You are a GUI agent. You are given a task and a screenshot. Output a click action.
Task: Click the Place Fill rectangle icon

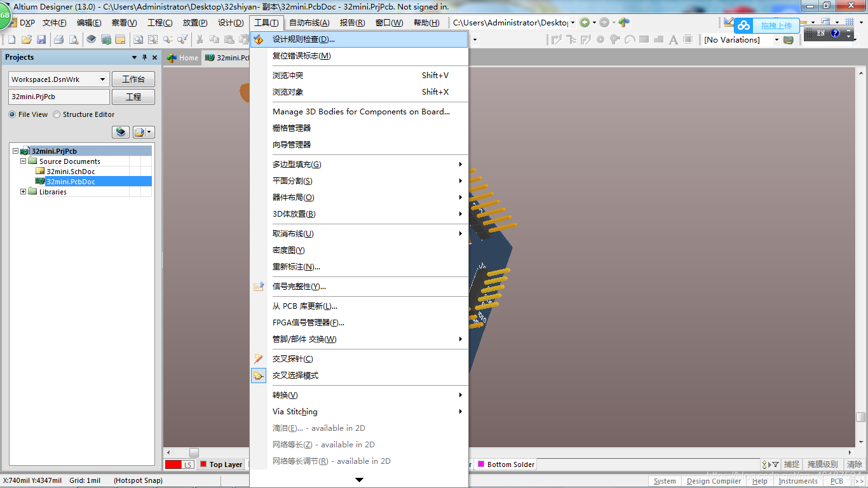pyautogui.click(x=644, y=39)
